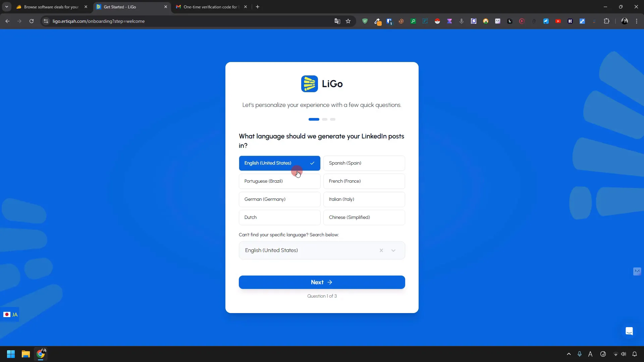The width and height of the screenshot is (644, 362).
Task: Click the floating side panel icon at right edge
Action: (x=637, y=271)
